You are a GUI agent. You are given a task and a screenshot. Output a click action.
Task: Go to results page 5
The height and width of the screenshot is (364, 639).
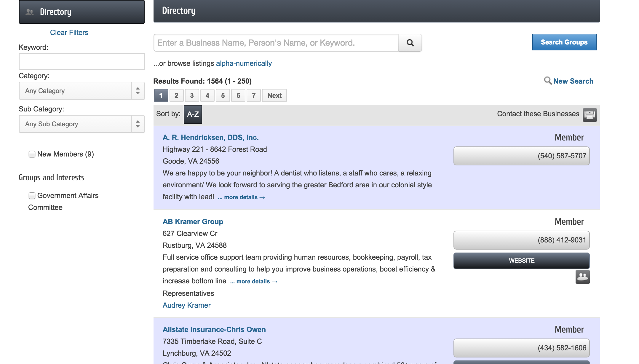(223, 95)
